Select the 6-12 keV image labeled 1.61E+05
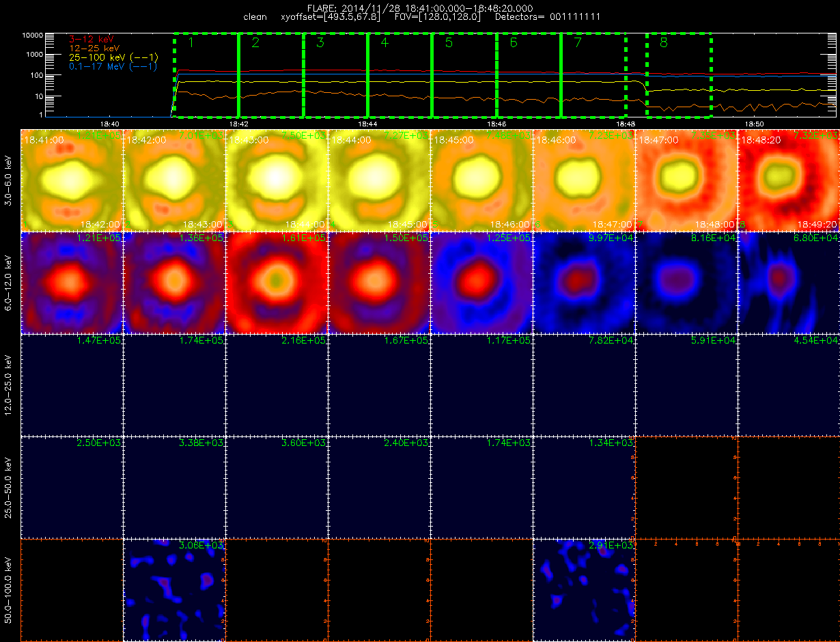The image size is (840, 642). click(277, 283)
